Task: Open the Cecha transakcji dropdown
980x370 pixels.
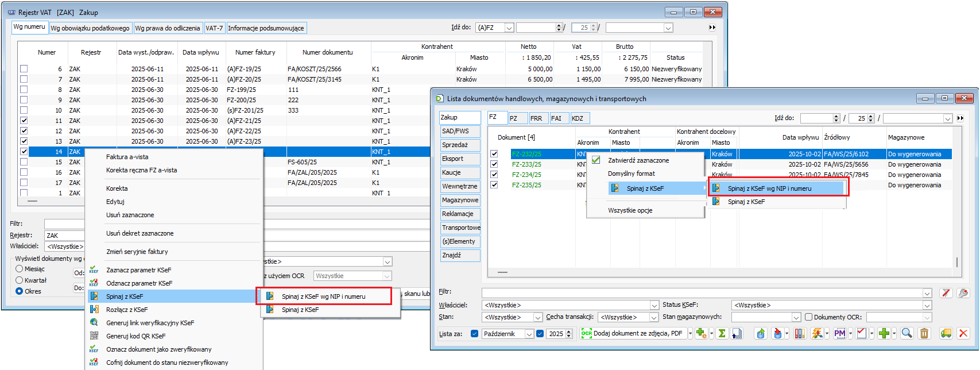Action: tap(653, 317)
